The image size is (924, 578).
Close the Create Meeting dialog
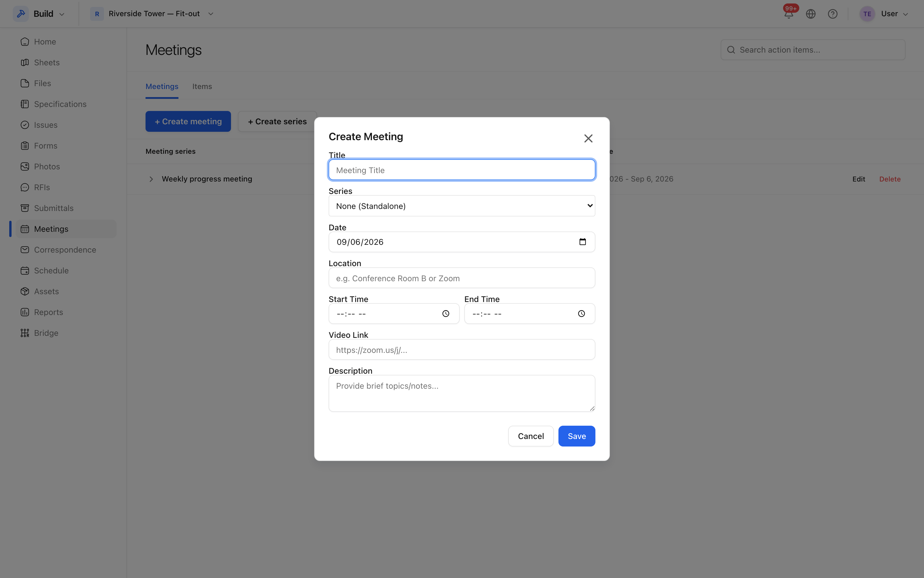[x=588, y=138]
